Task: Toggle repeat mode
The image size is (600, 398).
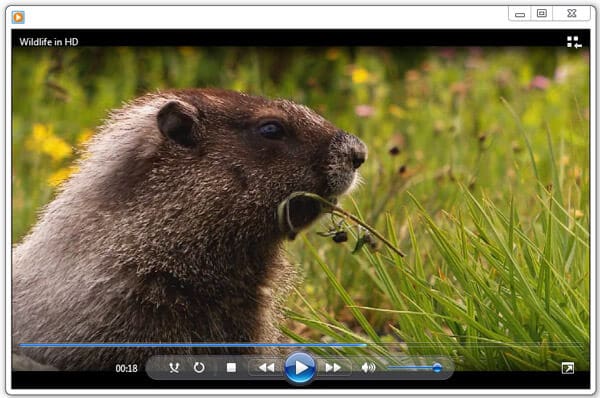Action: point(199,368)
